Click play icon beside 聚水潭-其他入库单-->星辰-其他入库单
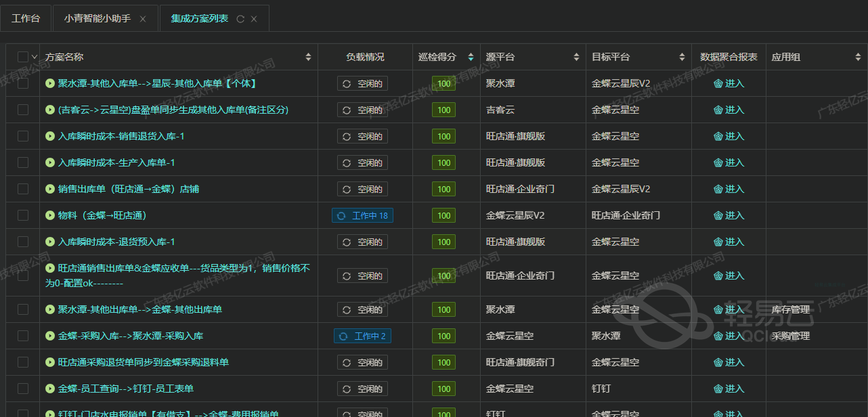The image size is (868, 417). tap(50, 83)
